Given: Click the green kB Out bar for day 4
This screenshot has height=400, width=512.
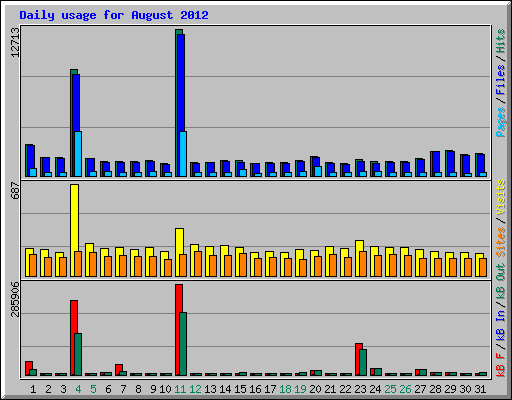Looking at the screenshot, I should (x=78, y=354).
